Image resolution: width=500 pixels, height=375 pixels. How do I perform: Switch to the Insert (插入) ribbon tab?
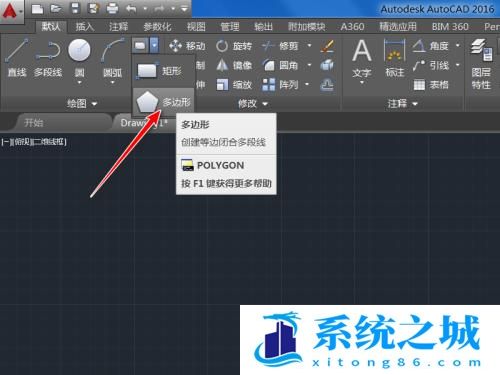(85, 27)
